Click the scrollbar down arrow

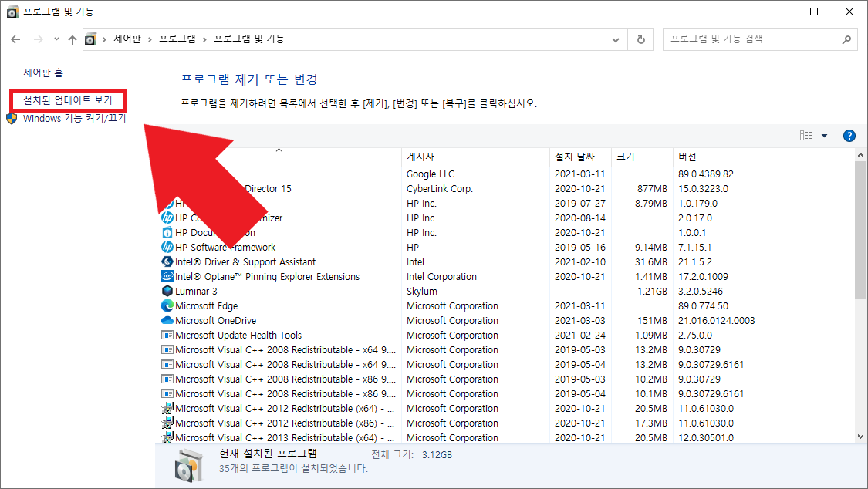tap(861, 437)
